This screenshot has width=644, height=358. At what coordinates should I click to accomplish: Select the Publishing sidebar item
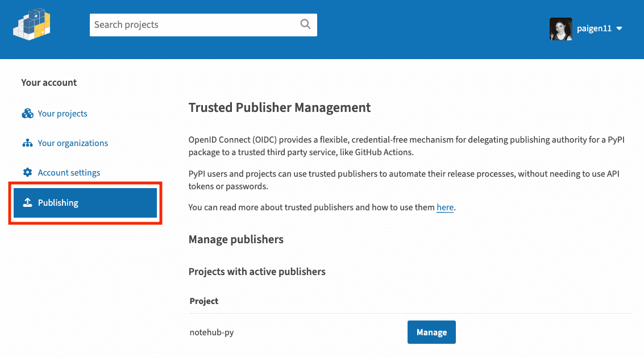click(x=85, y=203)
